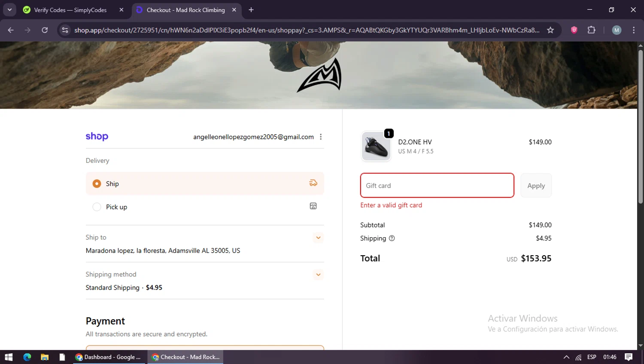Switch to Dashboard - Google Chrome taskbar window

(108, 357)
